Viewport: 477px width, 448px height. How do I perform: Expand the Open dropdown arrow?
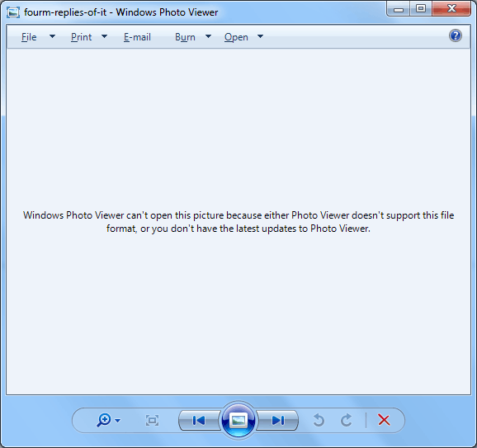(x=261, y=36)
